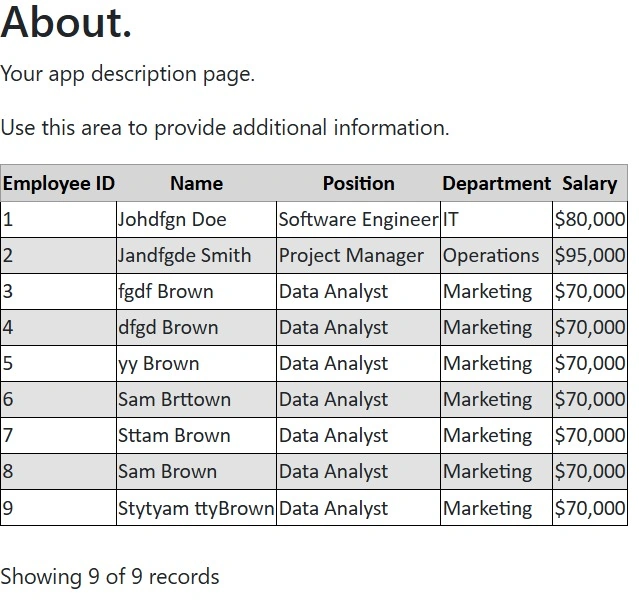
Task: Click the yy Brown name cell
Action: pyautogui.click(x=196, y=364)
